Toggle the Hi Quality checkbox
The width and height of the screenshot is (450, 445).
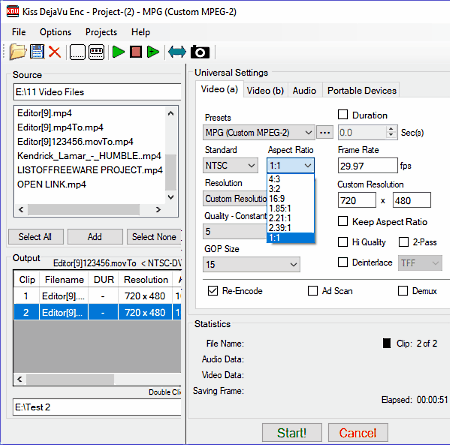coord(343,242)
